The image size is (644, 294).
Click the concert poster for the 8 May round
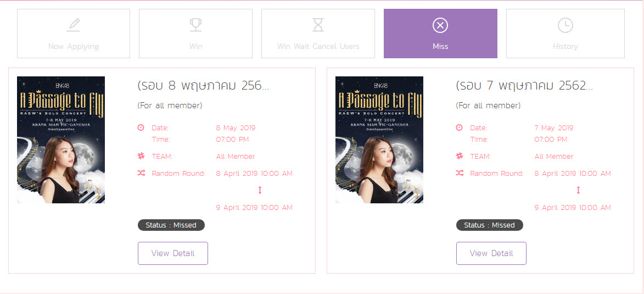click(x=61, y=140)
